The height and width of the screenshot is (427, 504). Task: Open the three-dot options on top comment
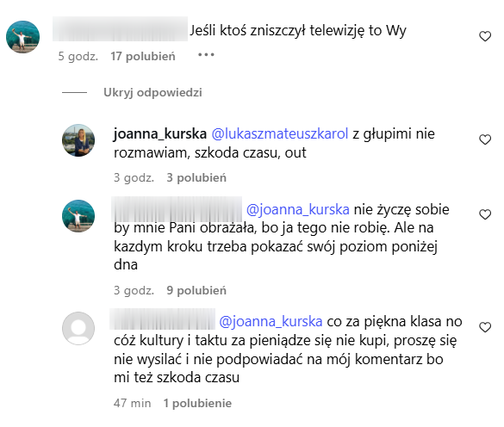(x=206, y=55)
